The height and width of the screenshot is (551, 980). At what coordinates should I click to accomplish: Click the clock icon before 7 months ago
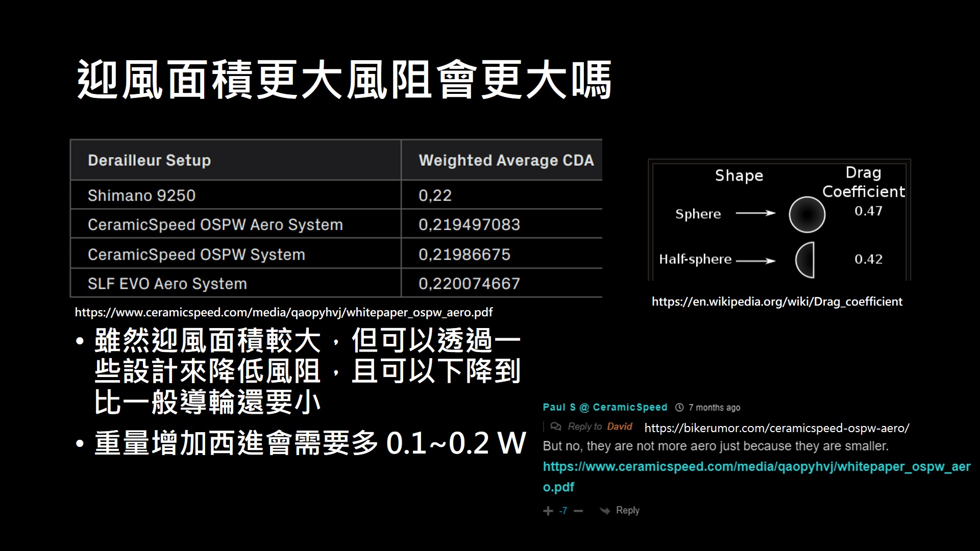coord(679,407)
